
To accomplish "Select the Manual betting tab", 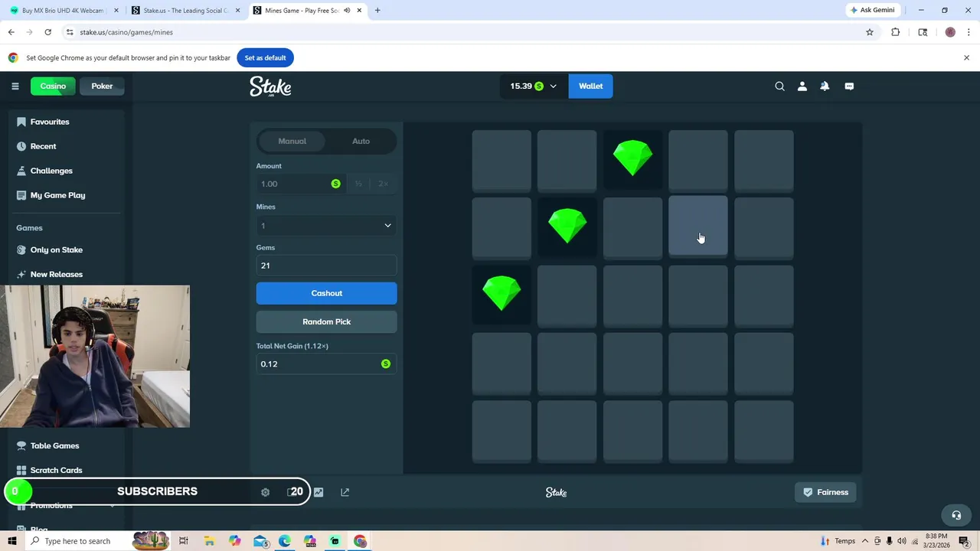I will [292, 141].
